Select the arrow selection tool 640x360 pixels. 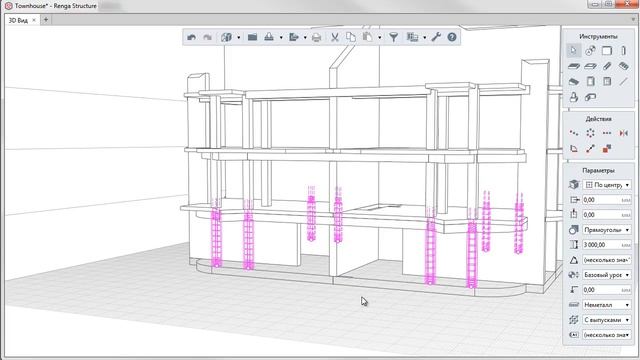point(574,51)
